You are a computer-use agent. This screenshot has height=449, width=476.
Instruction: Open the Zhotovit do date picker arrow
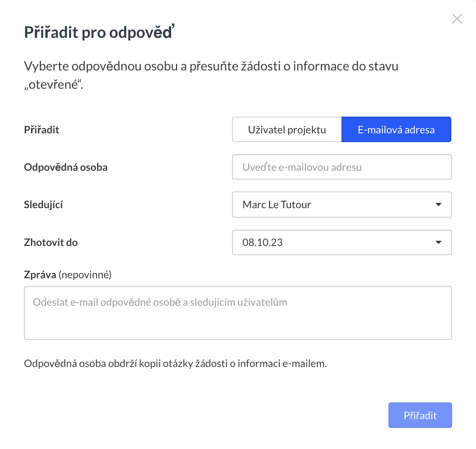[x=439, y=242]
